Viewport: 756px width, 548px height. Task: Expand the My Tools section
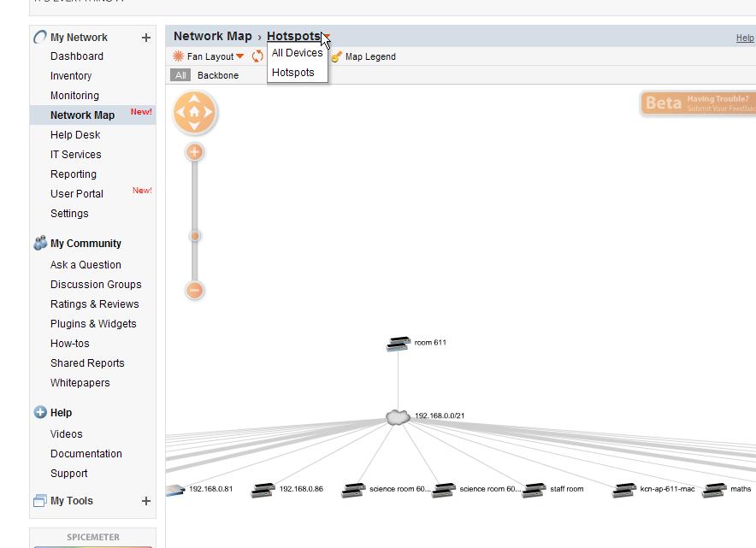click(147, 501)
